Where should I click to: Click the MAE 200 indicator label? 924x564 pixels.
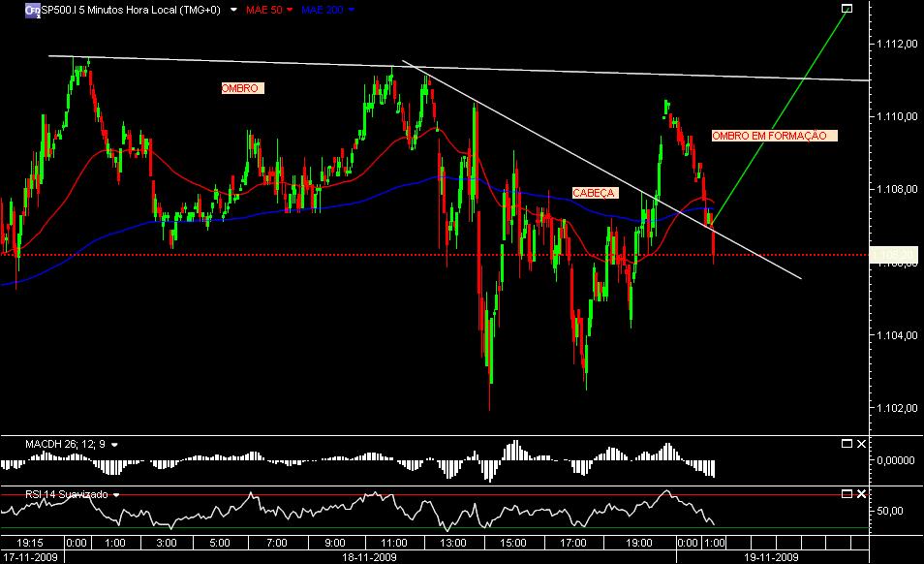click(323, 10)
